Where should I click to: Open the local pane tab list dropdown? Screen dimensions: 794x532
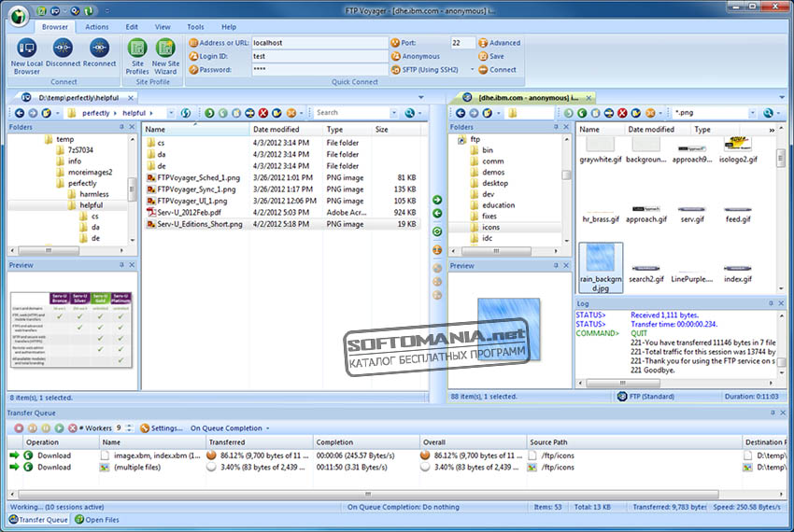coord(420,97)
